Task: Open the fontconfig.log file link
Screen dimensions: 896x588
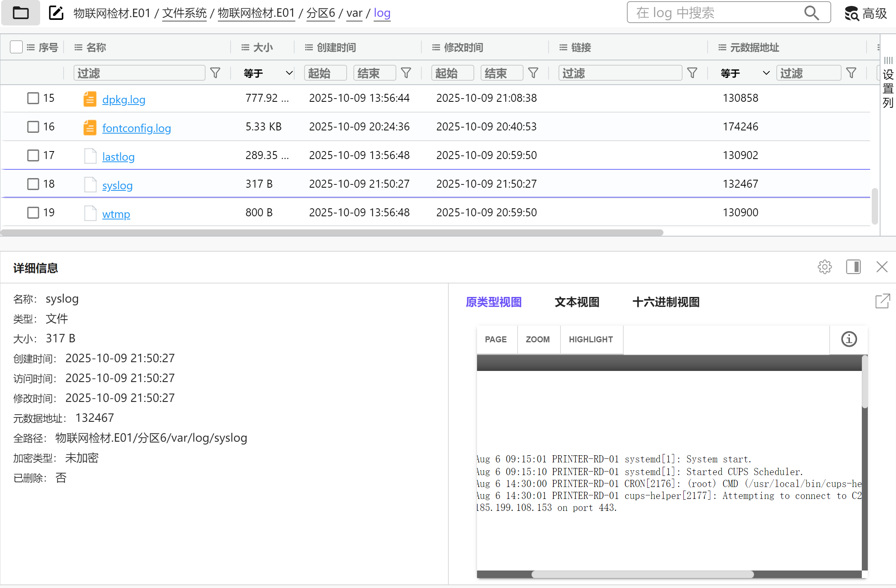Action: coord(136,128)
